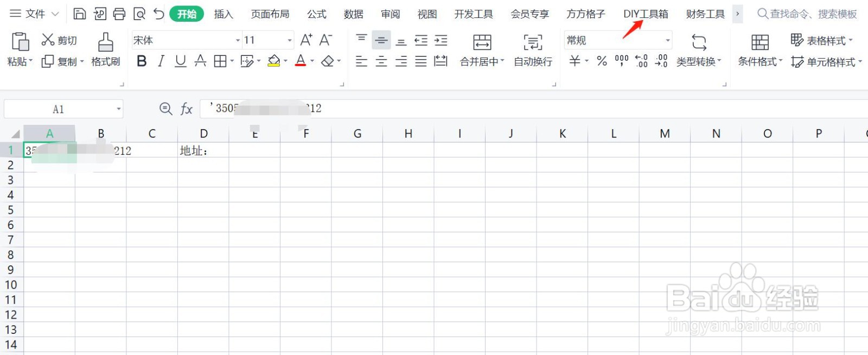Click the command search box

click(x=807, y=14)
